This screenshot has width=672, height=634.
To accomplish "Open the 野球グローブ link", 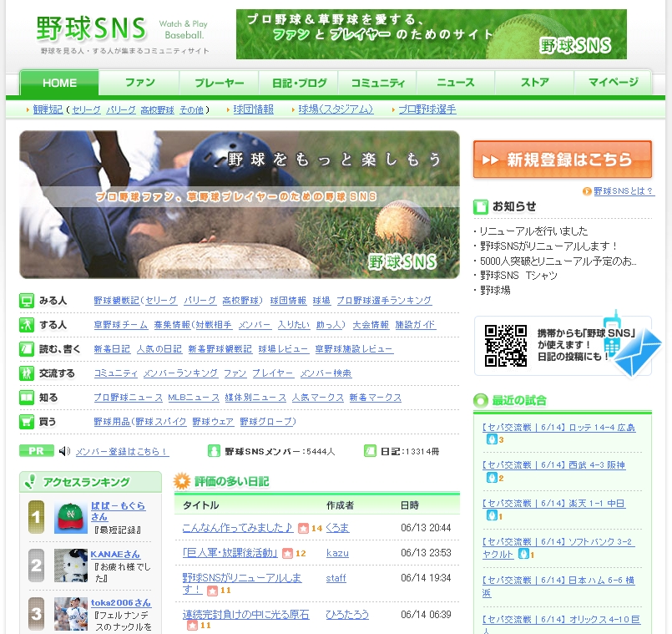I will click(265, 422).
